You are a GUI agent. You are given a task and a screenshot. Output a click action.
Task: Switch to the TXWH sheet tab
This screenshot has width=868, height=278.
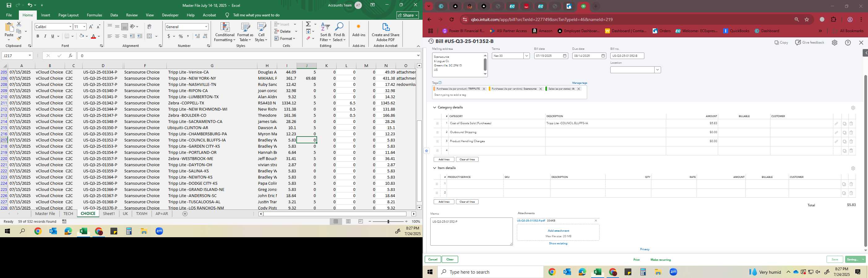[142, 214]
